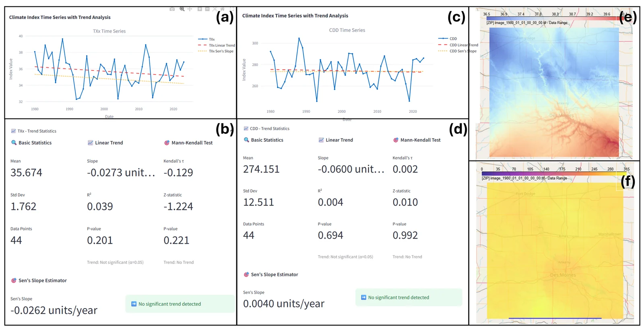Screen dimensions: 644x332
Task: Click the arrow icon in TXx no-trend banner
Action: [x=134, y=304]
